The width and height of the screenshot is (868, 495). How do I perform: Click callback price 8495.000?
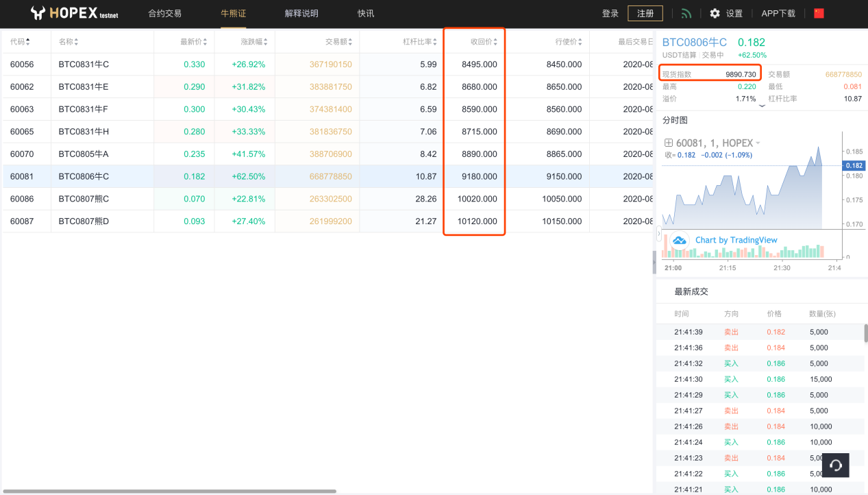pyautogui.click(x=480, y=64)
